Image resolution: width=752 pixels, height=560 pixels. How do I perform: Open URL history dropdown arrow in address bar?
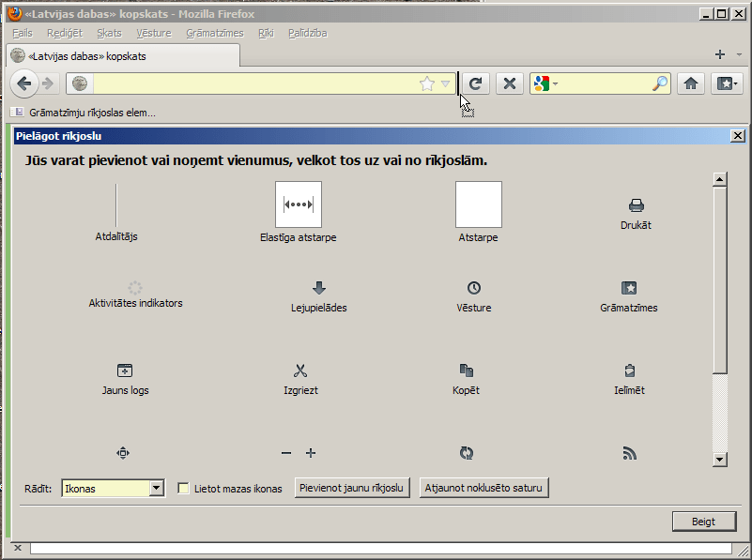[446, 83]
